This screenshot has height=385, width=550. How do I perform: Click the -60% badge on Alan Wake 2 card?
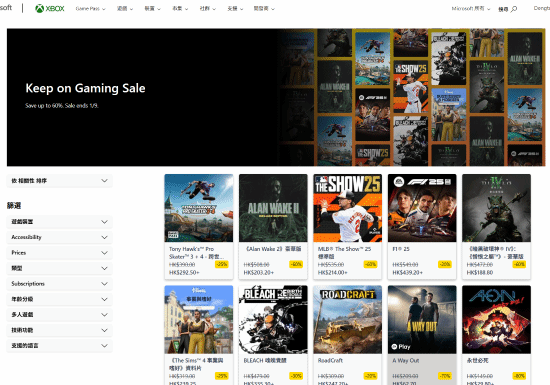[296, 264]
